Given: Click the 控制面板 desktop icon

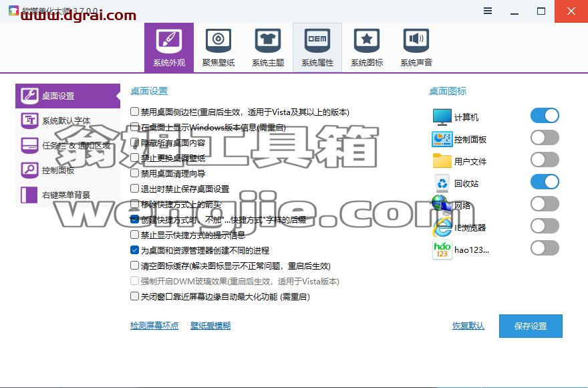Looking at the screenshot, I should (442, 139).
